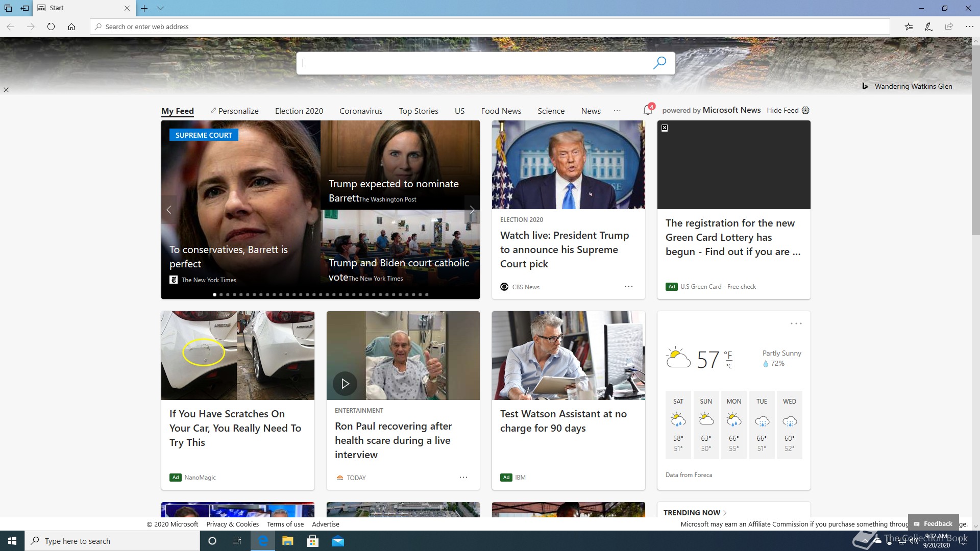Open the News tab in feed bar
Viewport: 980px width, 551px height.
591,111
